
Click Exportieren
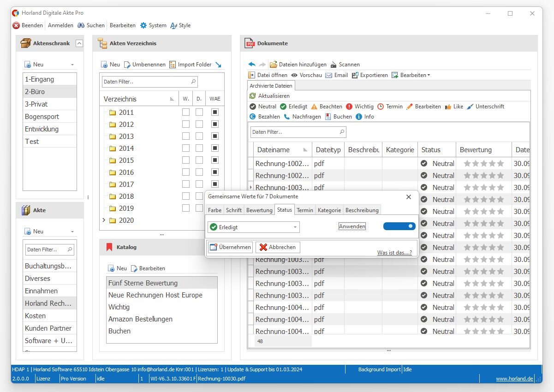pyautogui.click(x=369, y=75)
